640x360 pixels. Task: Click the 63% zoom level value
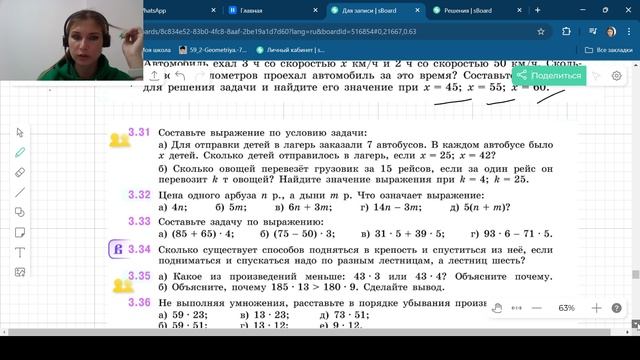(x=567, y=308)
